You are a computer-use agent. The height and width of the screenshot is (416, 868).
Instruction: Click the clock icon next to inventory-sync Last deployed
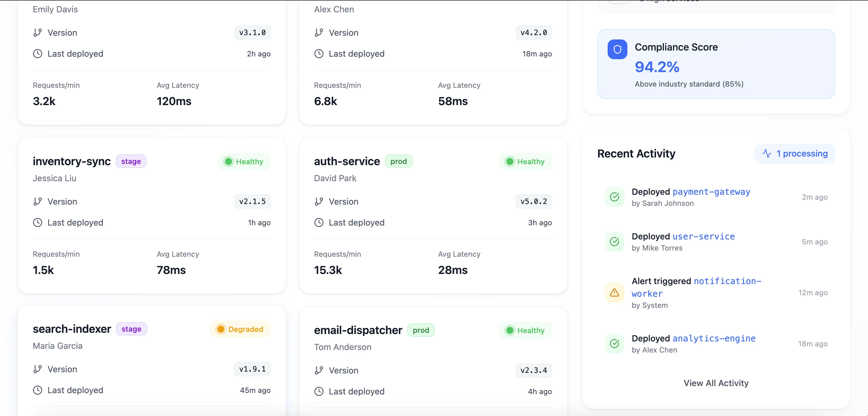[x=37, y=222]
